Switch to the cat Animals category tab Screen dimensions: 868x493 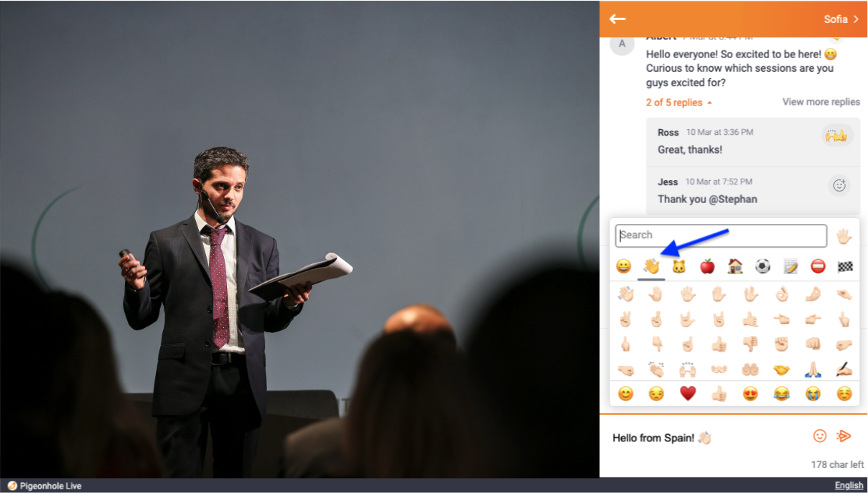(x=678, y=267)
